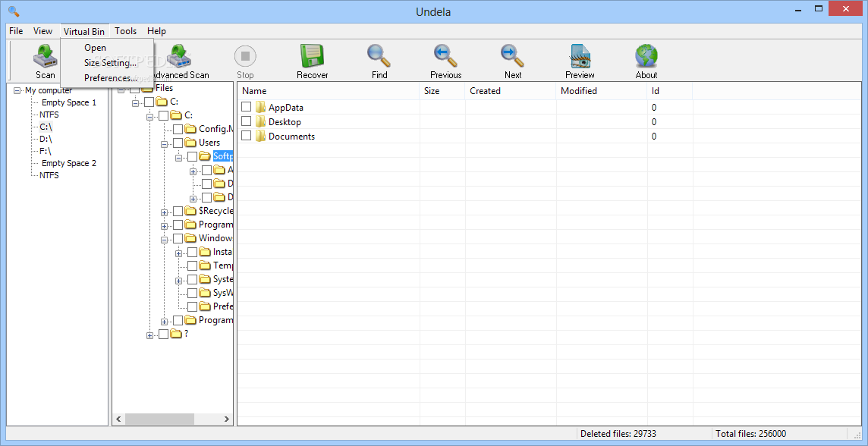Click the Scan toolbar icon

(x=46, y=56)
